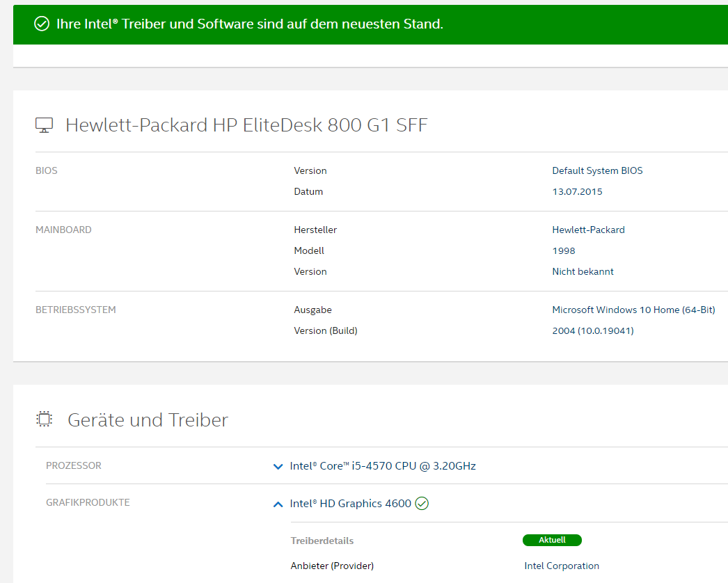Select the MAINBOARD section label
Viewport: 728px width, 583px height.
coord(63,230)
